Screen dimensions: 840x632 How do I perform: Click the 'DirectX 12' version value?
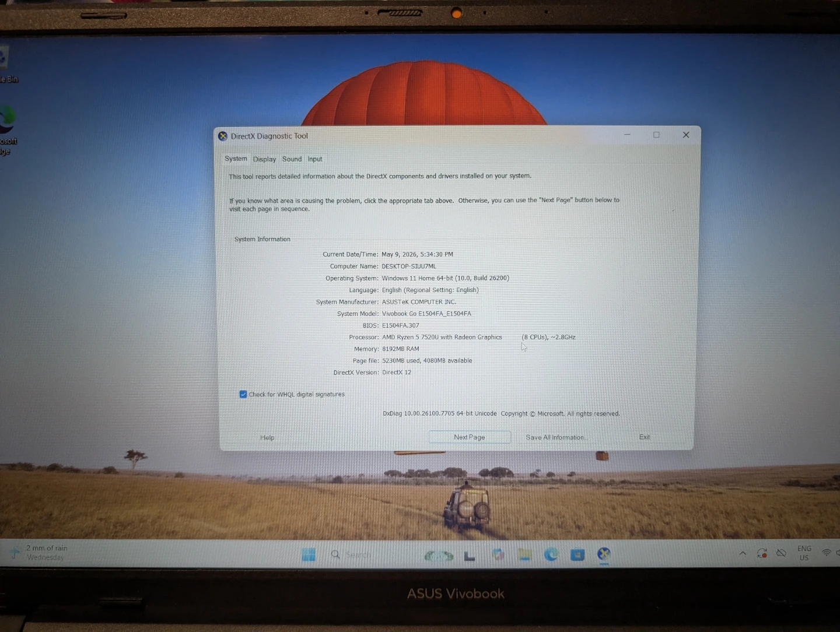point(397,372)
